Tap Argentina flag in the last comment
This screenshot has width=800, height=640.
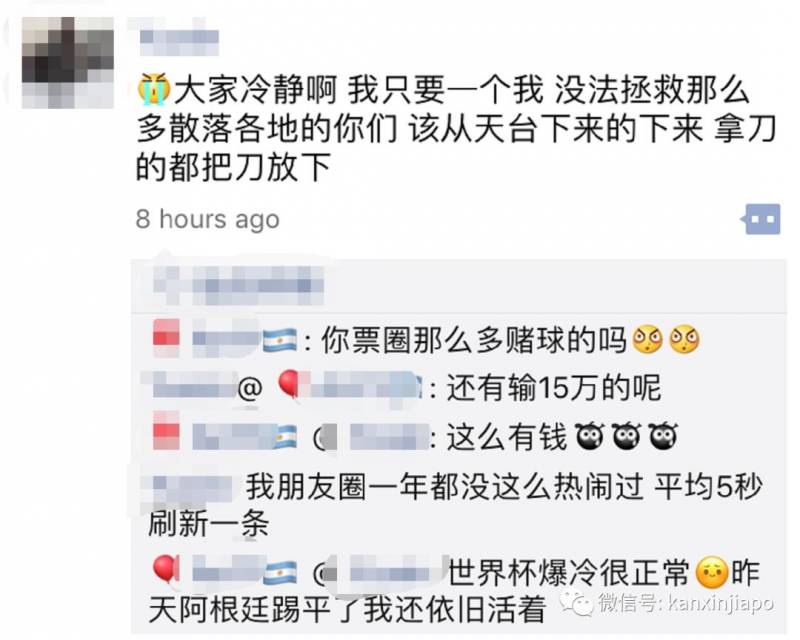(x=280, y=573)
